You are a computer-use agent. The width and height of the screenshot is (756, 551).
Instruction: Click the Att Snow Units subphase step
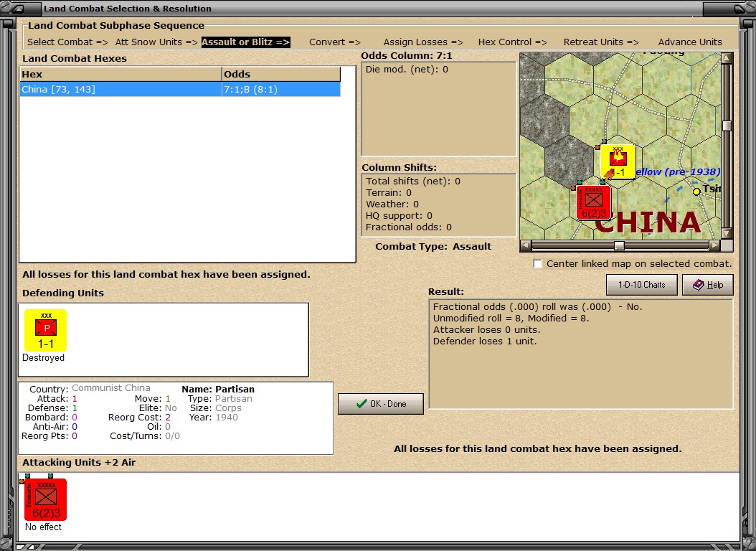click(x=156, y=42)
